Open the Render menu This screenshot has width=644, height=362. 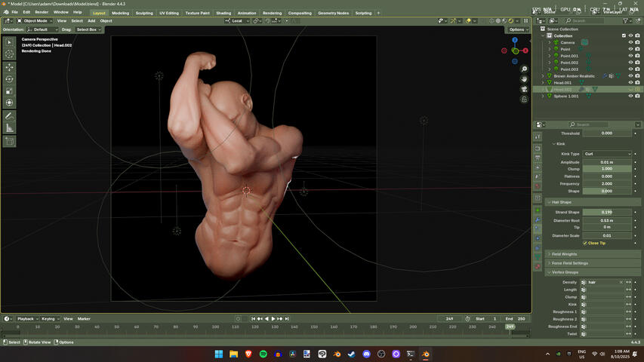[x=42, y=12]
